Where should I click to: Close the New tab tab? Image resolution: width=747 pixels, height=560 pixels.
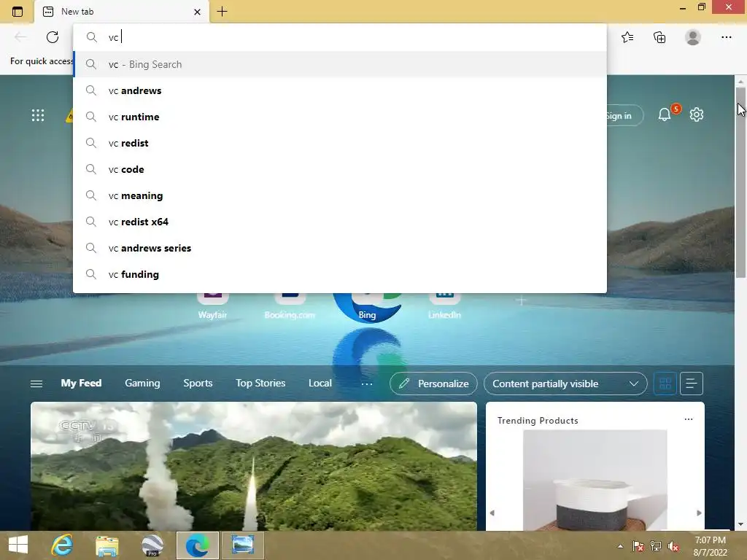click(x=197, y=12)
